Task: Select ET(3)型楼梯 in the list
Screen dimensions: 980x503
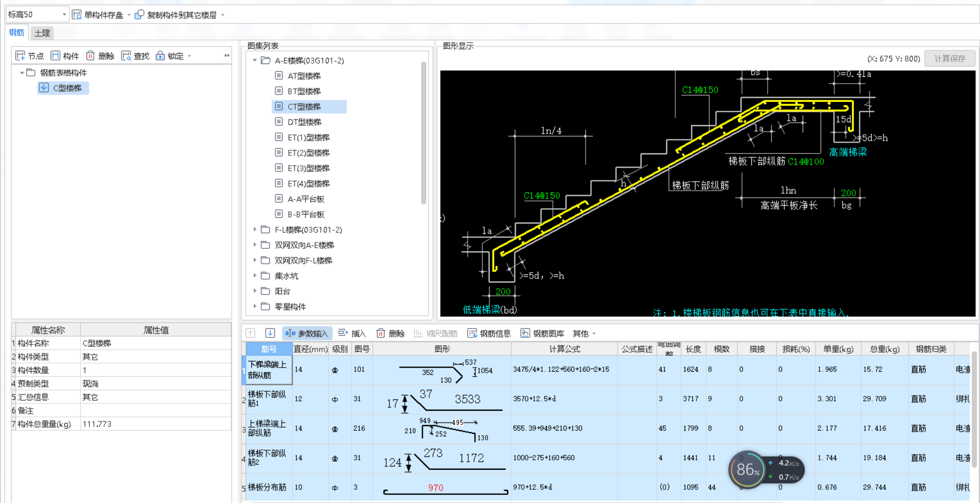Action: (x=309, y=168)
